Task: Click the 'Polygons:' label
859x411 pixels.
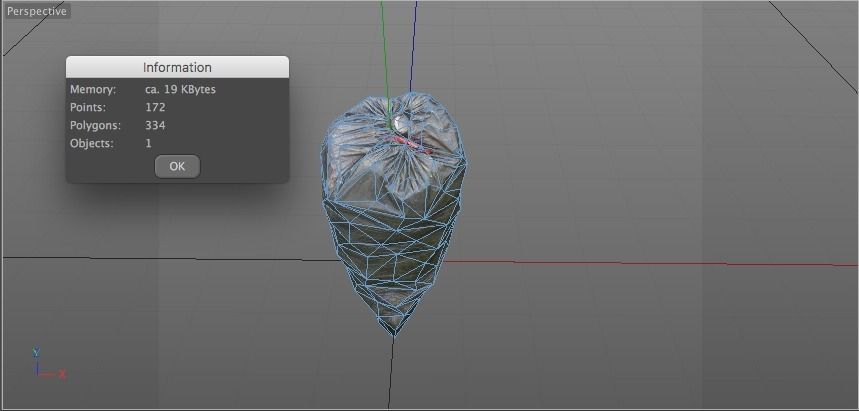Action: coord(95,125)
